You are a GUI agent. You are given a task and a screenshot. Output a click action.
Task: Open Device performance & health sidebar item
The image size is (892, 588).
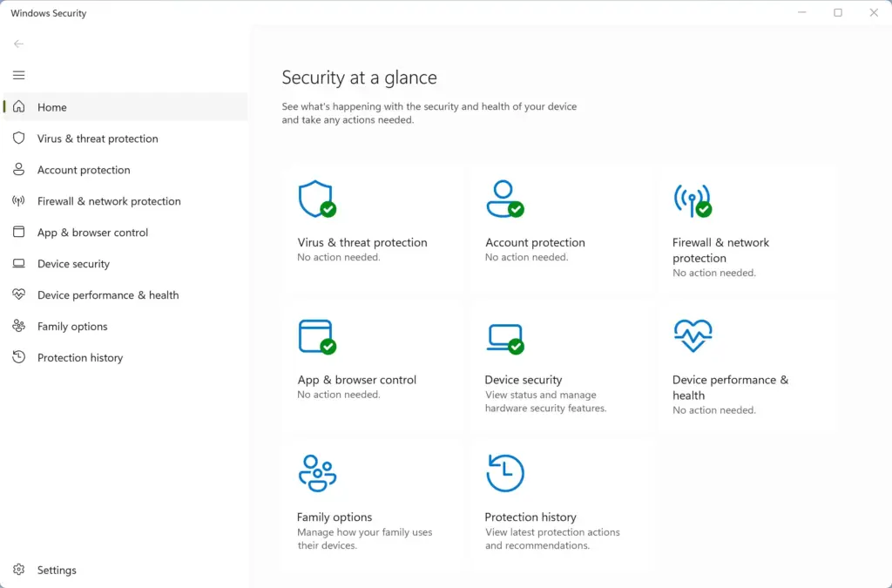pyautogui.click(x=125, y=294)
